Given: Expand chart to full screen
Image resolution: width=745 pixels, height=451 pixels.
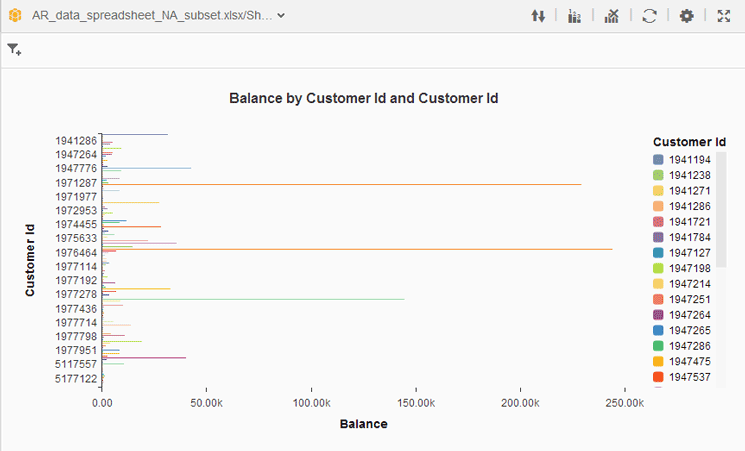Looking at the screenshot, I should [x=723, y=16].
